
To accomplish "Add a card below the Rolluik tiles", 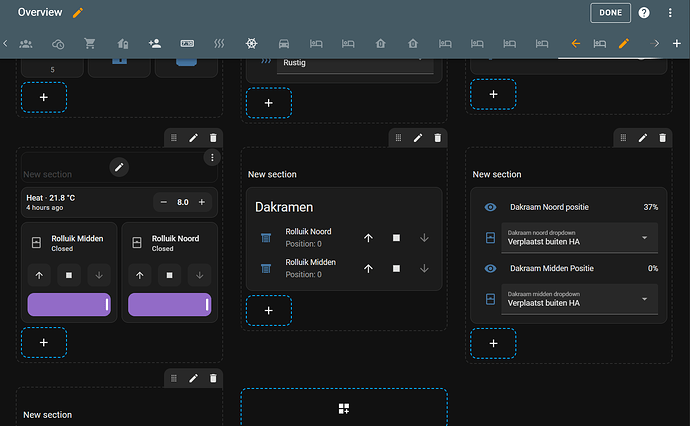I will (x=44, y=342).
